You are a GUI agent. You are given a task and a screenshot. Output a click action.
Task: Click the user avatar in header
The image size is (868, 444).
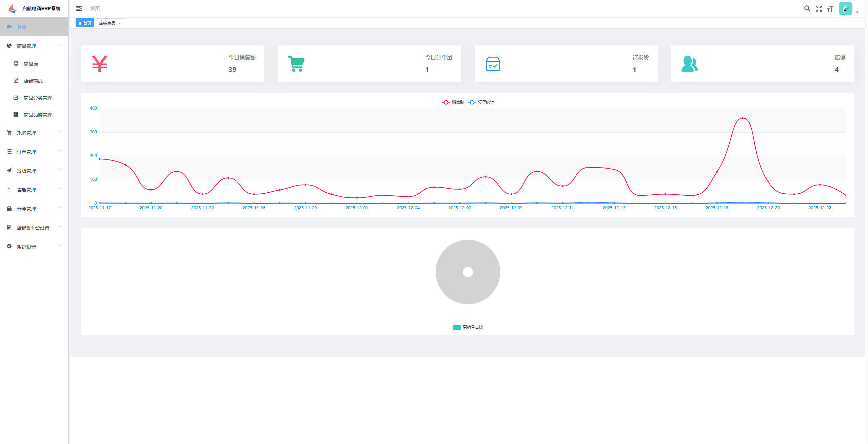pyautogui.click(x=845, y=8)
